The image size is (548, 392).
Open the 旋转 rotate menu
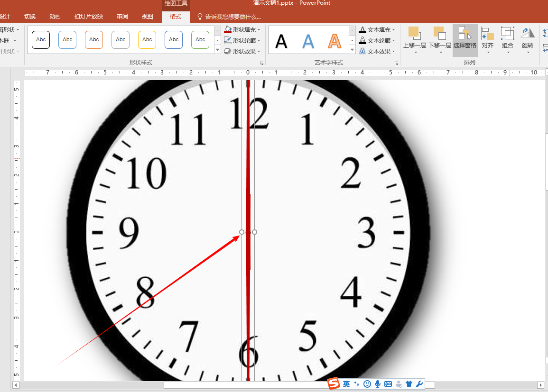(528, 40)
